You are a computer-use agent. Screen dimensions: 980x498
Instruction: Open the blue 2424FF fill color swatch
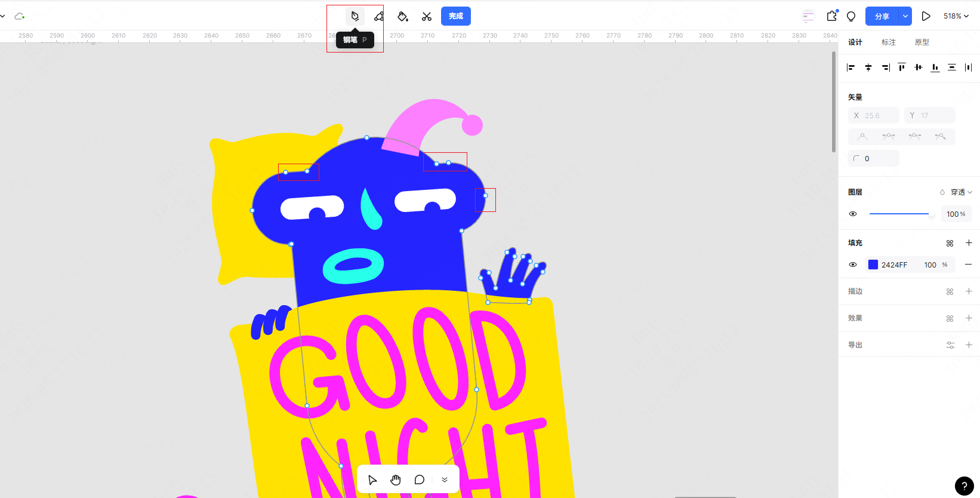(x=873, y=265)
